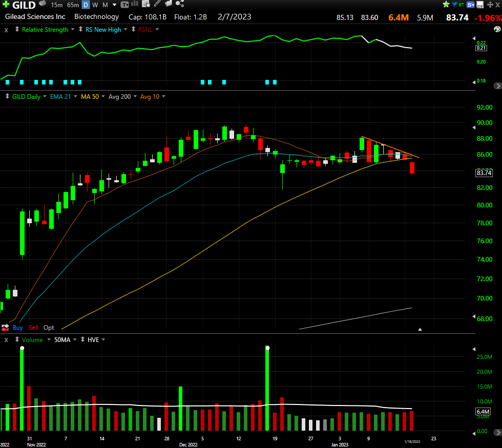Image resolution: width=502 pixels, height=448 pixels.
Task: Click the color palette icon at right
Action: pos(497,30)
